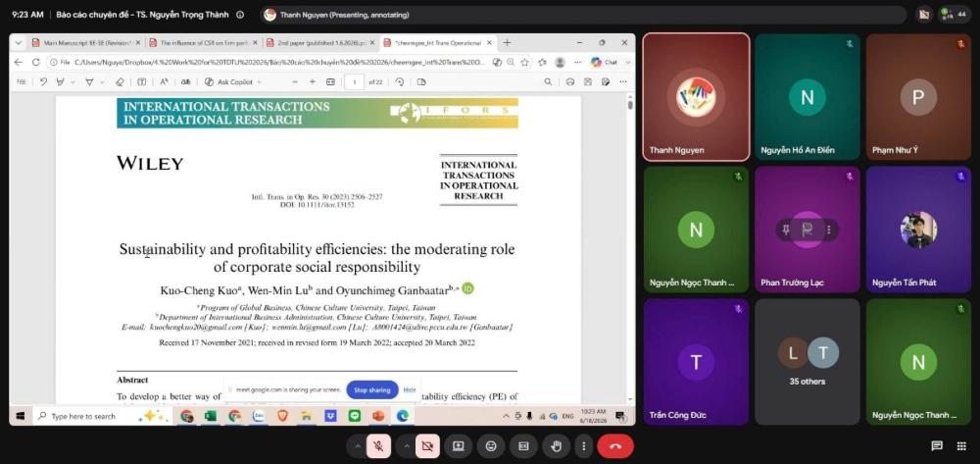Screen dimensions: 980x464
Task: Turn on camera in Meet call bar
Action: (427, 446)
